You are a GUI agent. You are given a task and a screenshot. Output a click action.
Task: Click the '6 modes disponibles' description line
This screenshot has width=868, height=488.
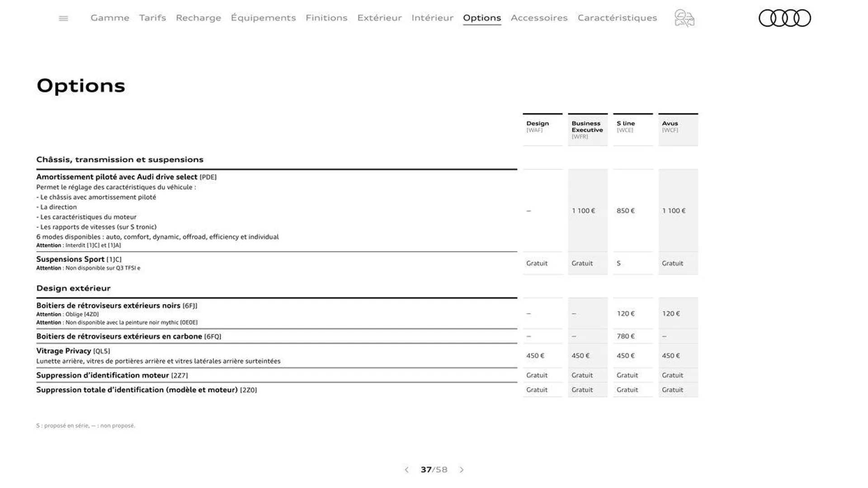[x=157, y=237]
